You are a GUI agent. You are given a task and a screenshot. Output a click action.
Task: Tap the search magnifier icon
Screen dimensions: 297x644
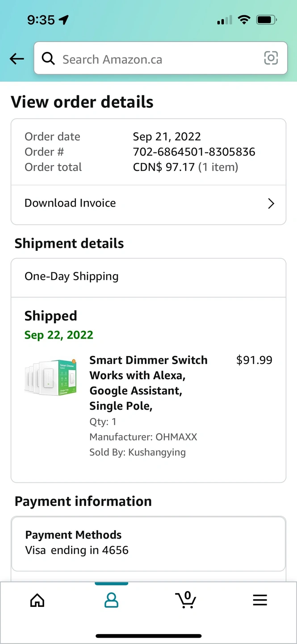coord(48,59)
